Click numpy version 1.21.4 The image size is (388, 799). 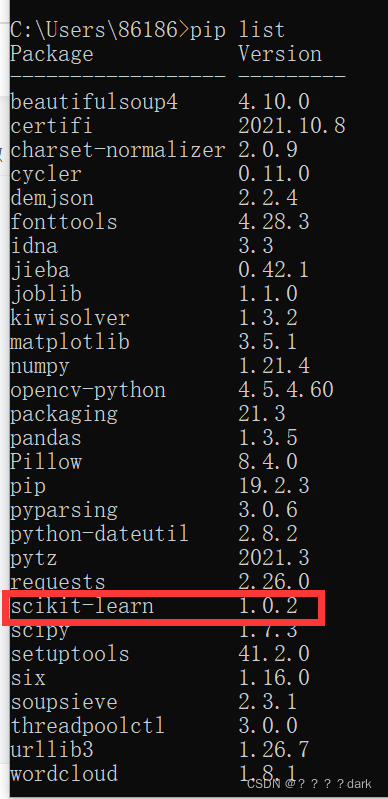point(274,365)
